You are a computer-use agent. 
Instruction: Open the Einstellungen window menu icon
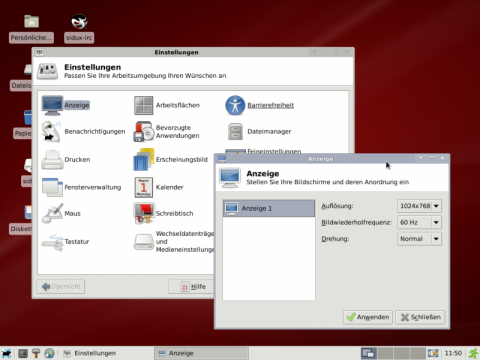pos(39,52)
